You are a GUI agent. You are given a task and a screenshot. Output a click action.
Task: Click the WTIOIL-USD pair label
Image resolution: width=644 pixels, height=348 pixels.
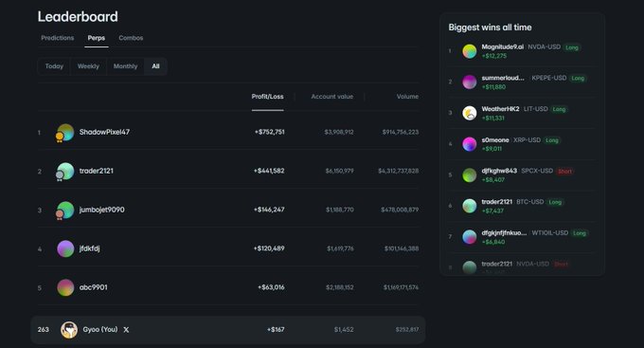pos(550,233)
